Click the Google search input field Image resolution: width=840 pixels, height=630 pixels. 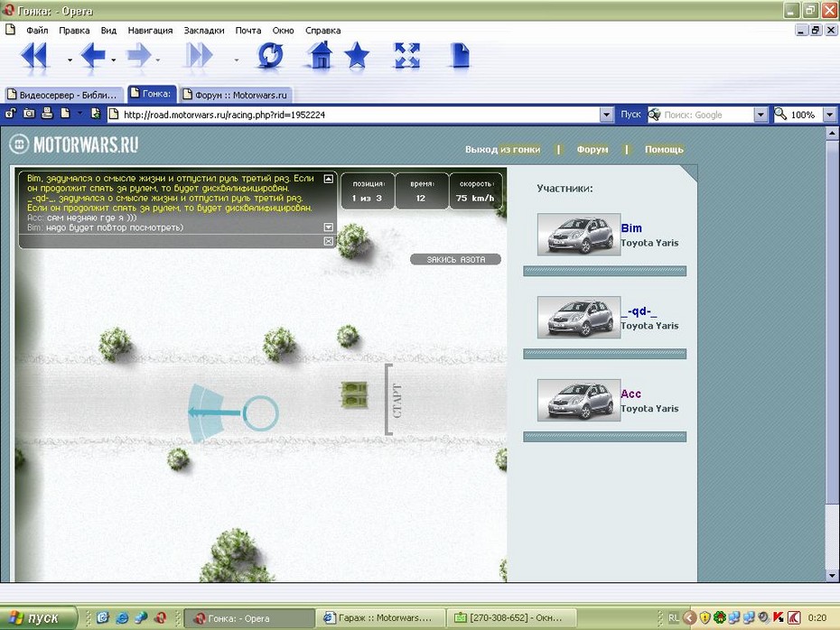tap(707, 115)
